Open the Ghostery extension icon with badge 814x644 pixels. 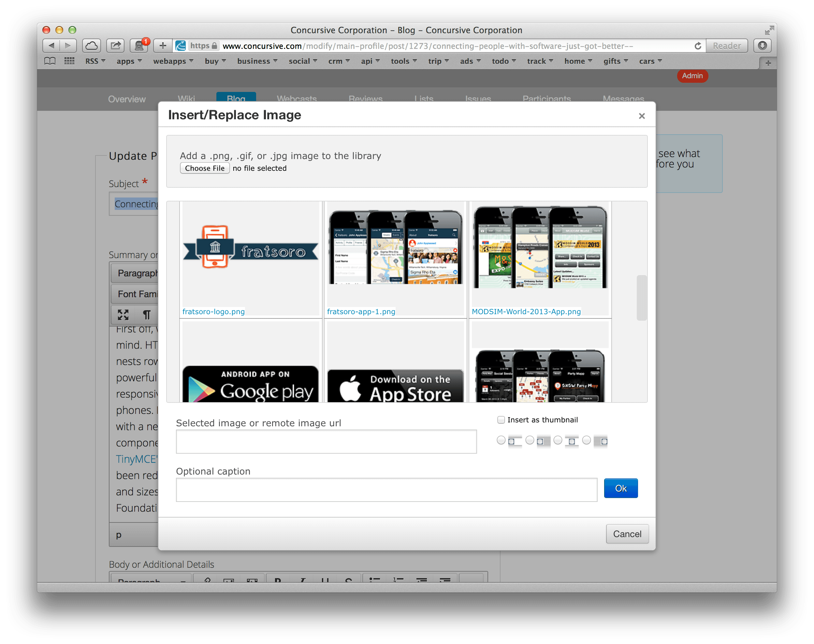139,46
